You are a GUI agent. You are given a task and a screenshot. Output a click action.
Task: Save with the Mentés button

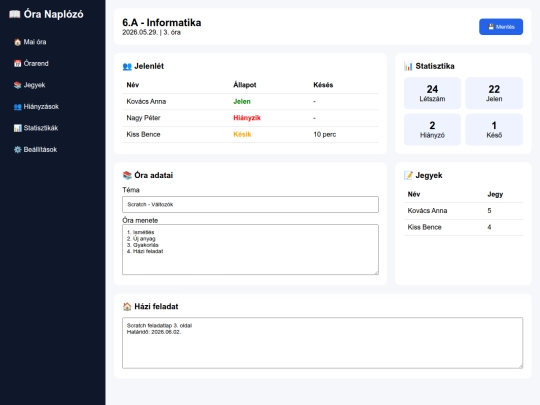pos(501,27)
